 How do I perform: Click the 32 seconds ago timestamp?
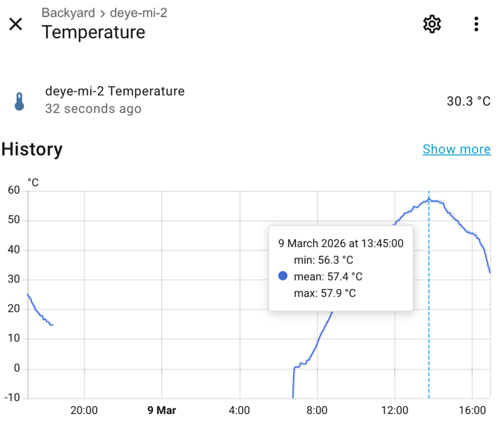[x=93, y=108]
